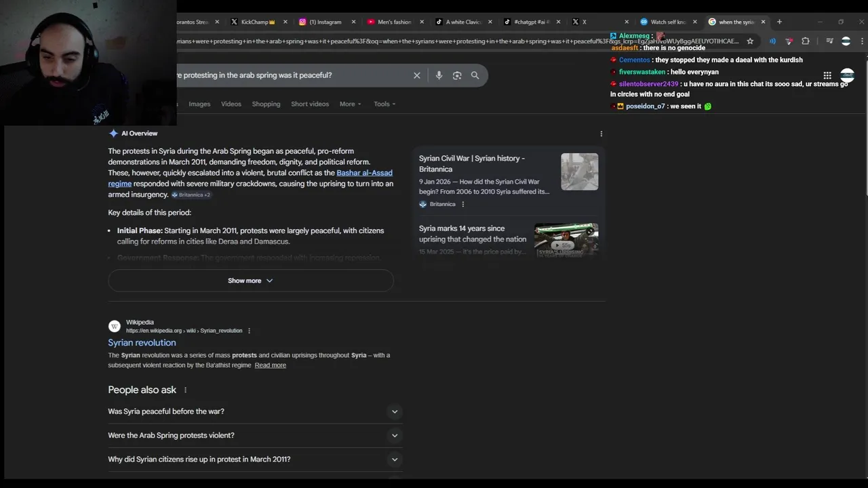
Task: Open the media control icon in toolbar
Action: pyautogui.click(x=829, y=41)
